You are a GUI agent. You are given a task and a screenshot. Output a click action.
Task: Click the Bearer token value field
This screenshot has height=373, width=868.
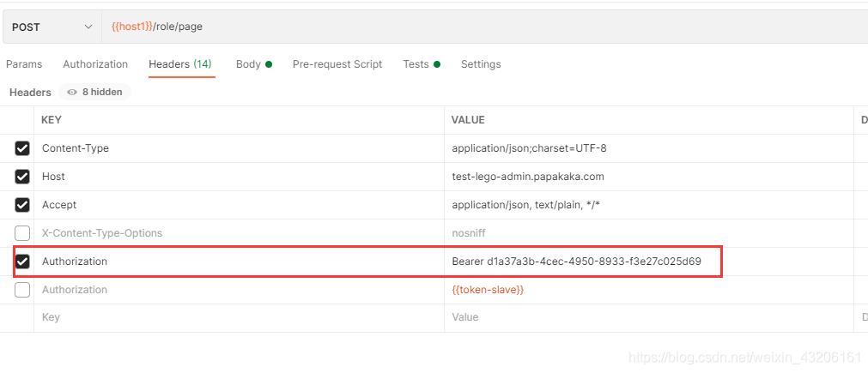coord(576,262)
